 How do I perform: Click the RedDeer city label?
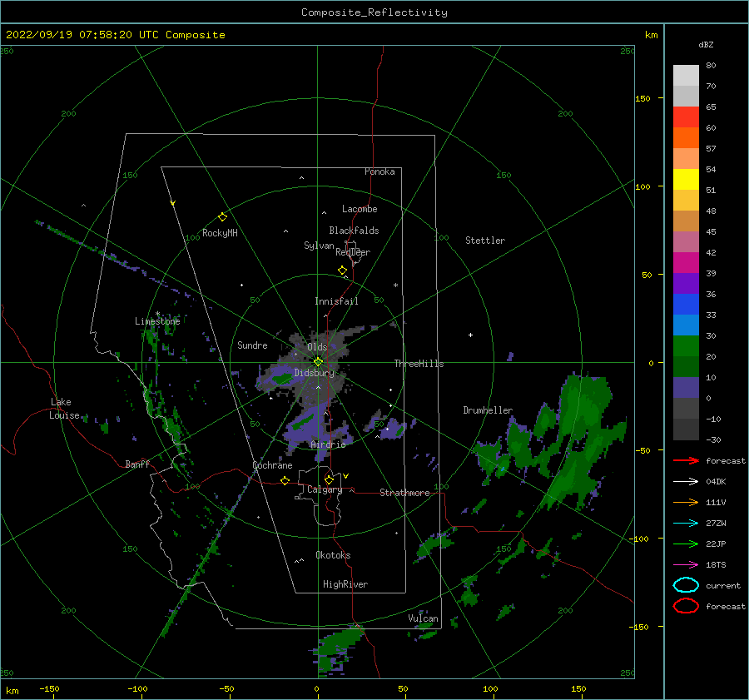pyautogui.click(x=353, y=252)
